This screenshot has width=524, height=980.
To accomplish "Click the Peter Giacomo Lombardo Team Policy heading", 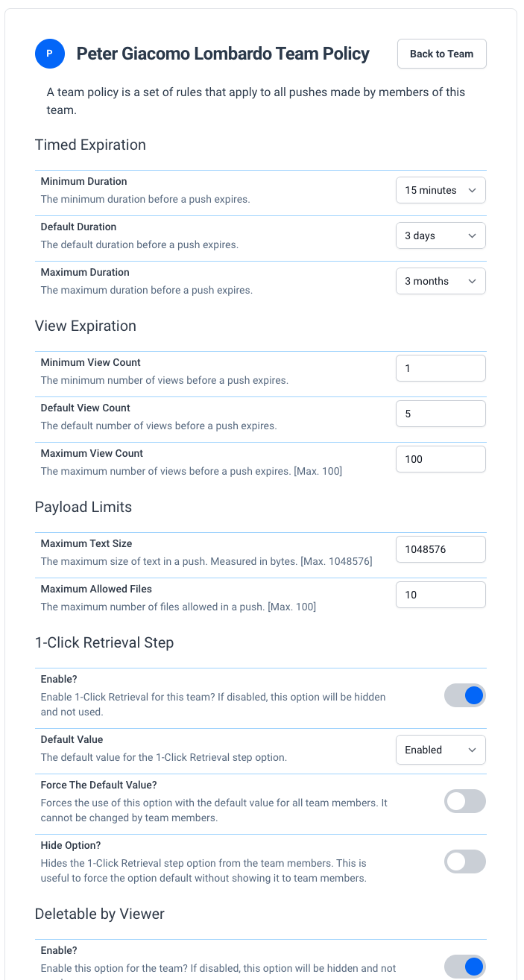I will [223, 54].
